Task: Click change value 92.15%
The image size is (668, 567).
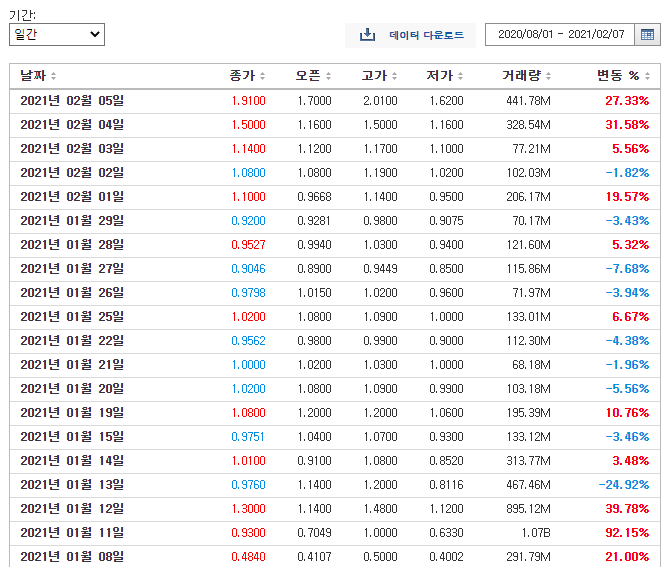Action: [x=627, y=533]
